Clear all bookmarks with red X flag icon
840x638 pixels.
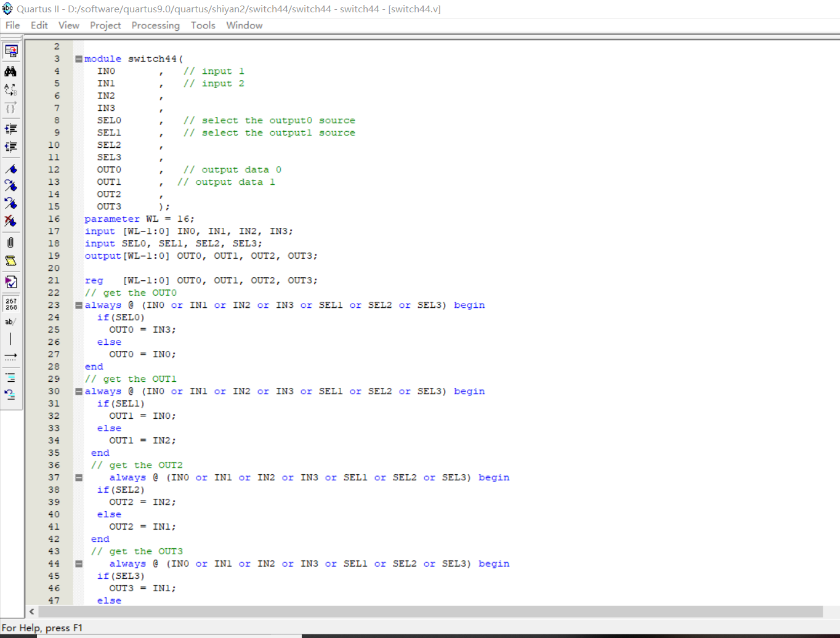pos(10,220)
